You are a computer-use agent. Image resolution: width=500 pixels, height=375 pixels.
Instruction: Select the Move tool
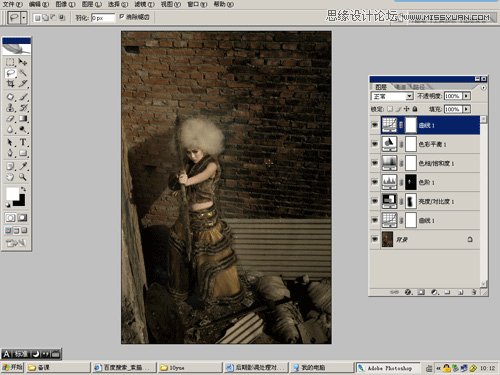pos(23,62)
